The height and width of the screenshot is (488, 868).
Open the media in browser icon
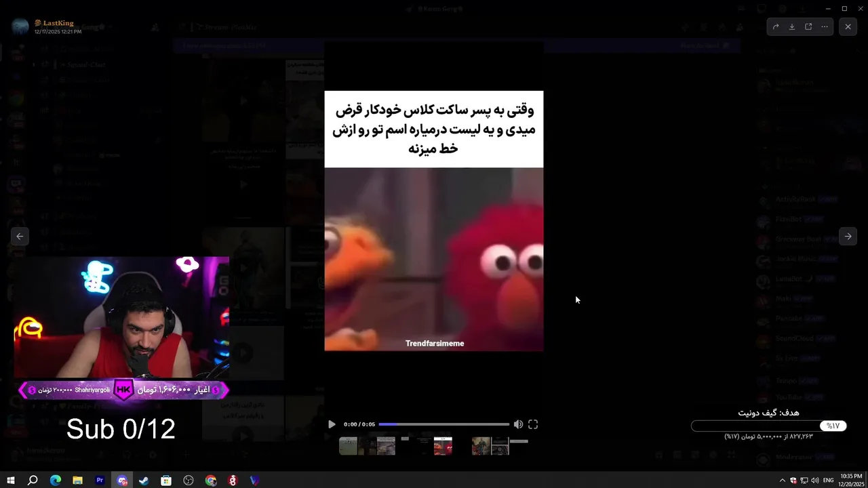pyautogui.click(x=808, y=27)
